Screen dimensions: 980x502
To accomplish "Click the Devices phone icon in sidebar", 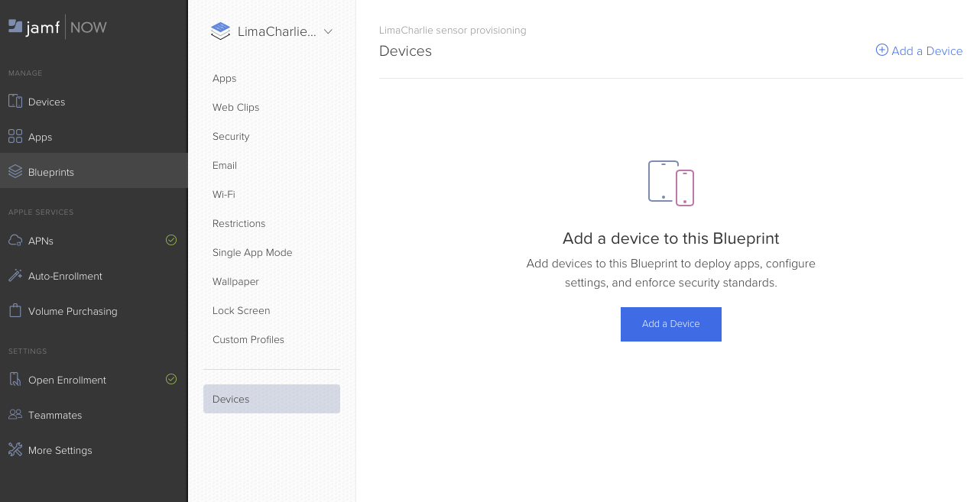I will [15, 102].
